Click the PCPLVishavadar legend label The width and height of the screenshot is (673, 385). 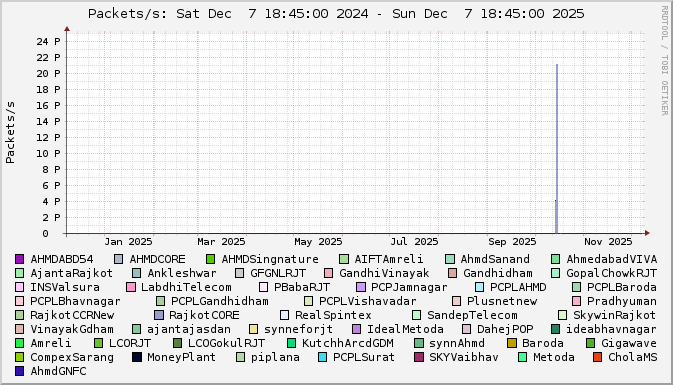click(368, 301)
